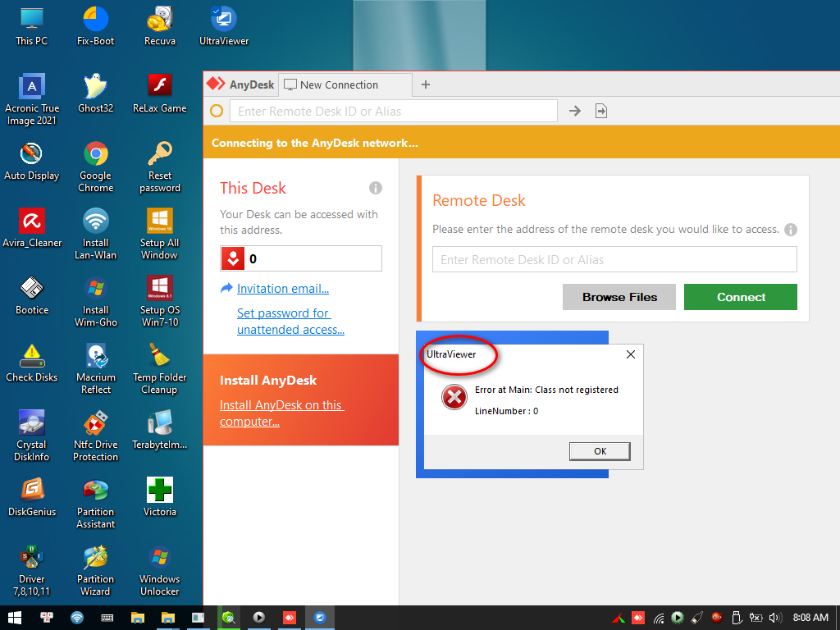Close the UltraViewer error dialog
840x630 pixels.
(631, 354)
